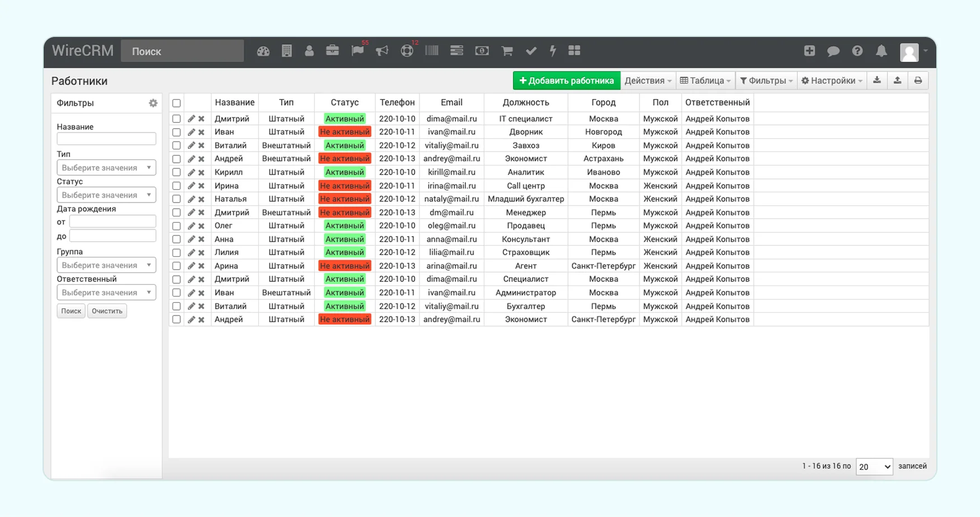Image resolution: width=980 pixels, height=517 pixels.
Task: Expand the Таблица view dropdown
Action: (x=705, y=81)
